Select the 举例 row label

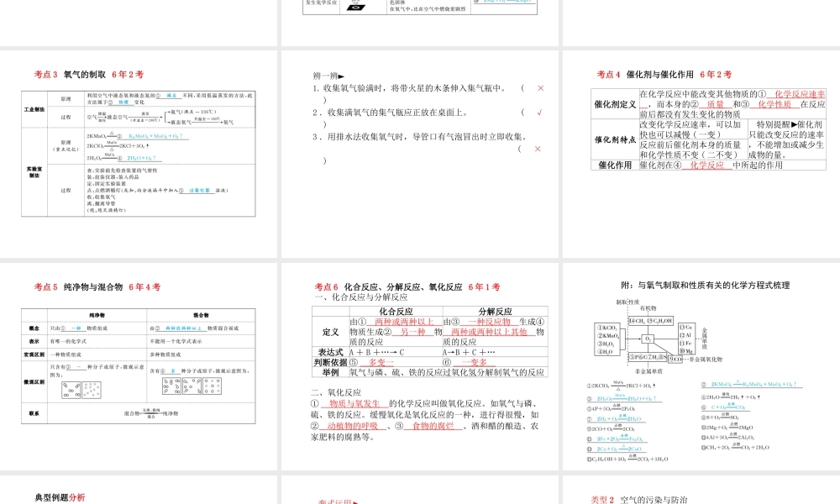tap(330, 372)
